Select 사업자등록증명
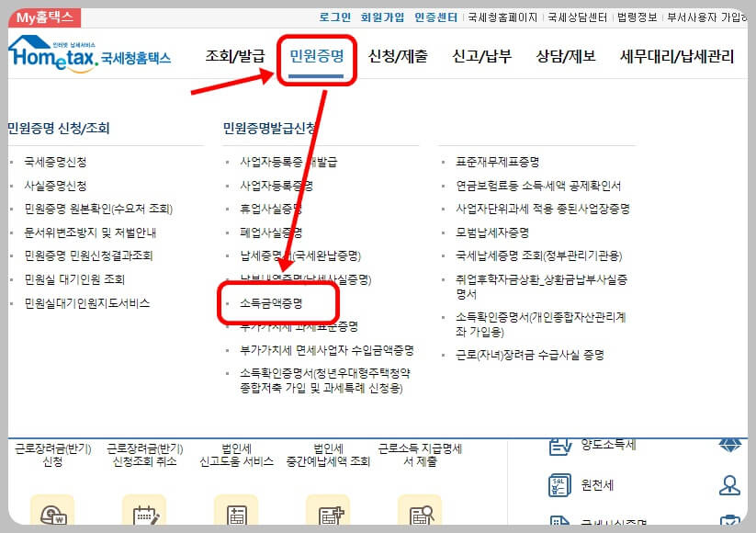The height and width of the screenshot is (533, 756). [276, 186]
